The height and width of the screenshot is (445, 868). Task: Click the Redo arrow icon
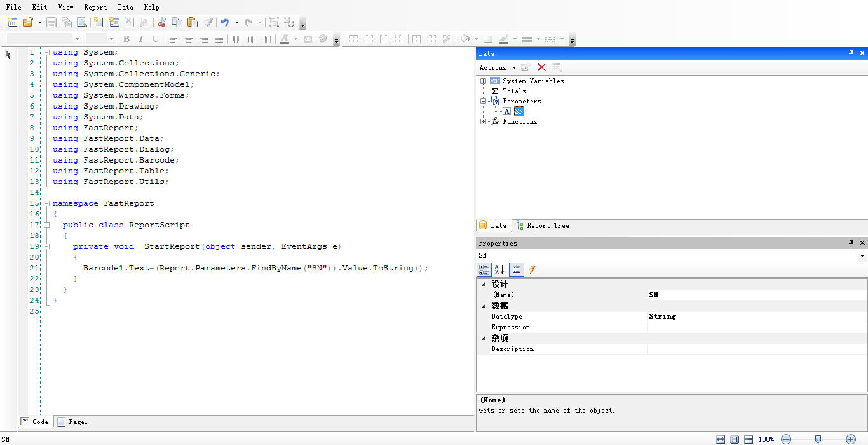[248, 22]
